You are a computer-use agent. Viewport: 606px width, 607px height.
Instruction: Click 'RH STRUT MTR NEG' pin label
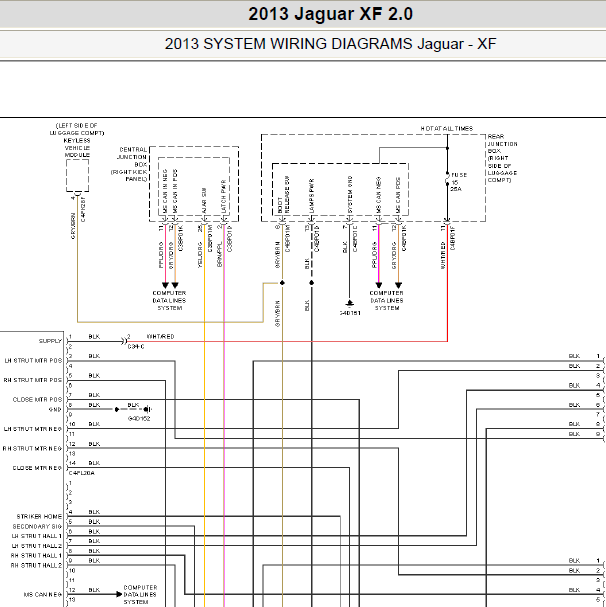pos(32,448)
